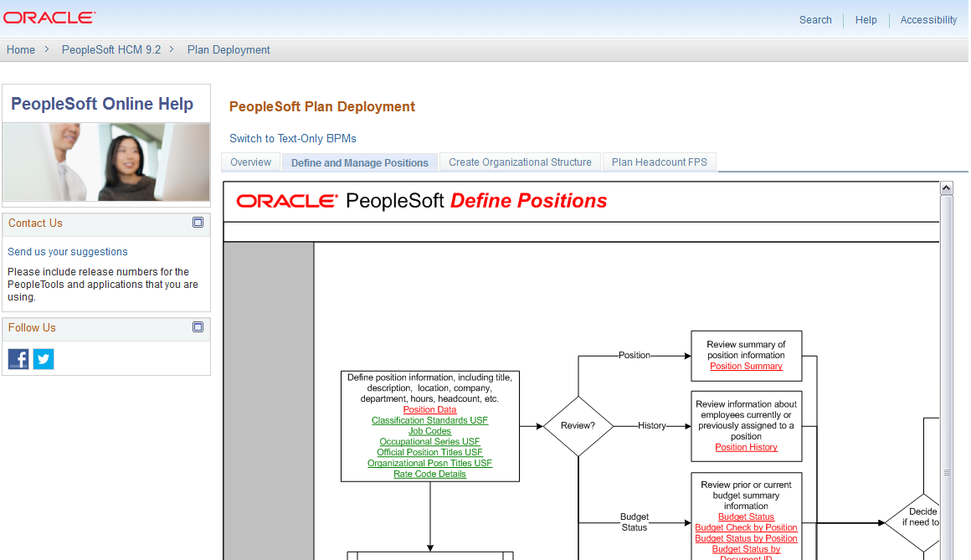This screenshot has height=560, width=971.
Task: Open the Help link in header
Action: pyautogui.click(x=866, y=20)
